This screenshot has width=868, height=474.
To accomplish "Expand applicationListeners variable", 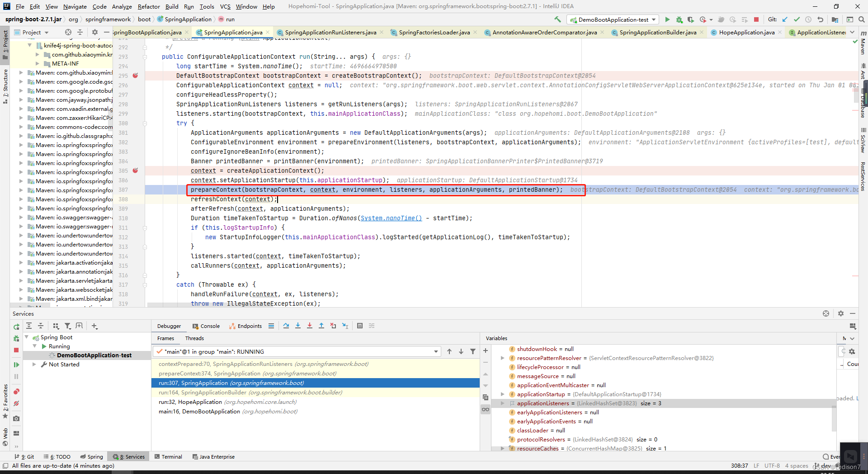I will pos(502,403).
